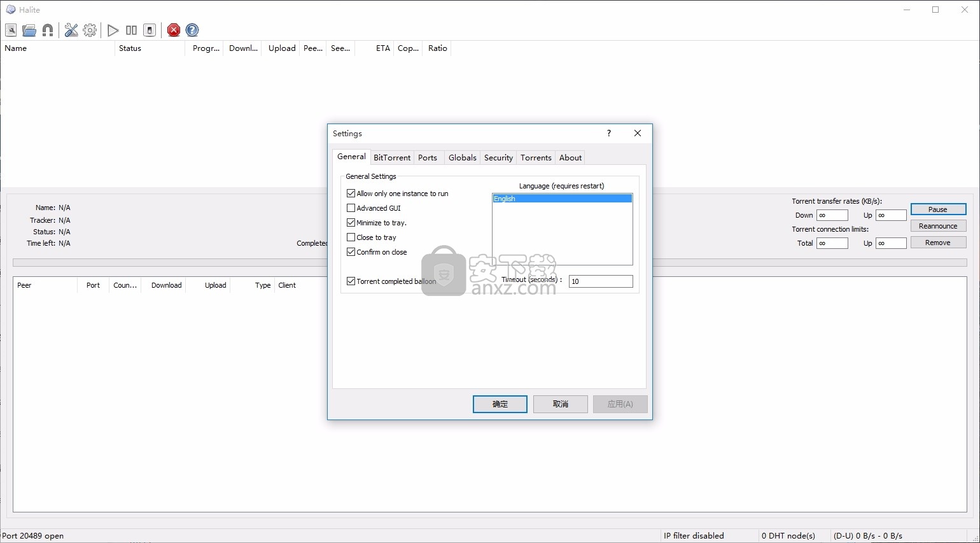Click the Total connection limit field
The height and width of the screenshot is (543, 980).
click(832, 243)
